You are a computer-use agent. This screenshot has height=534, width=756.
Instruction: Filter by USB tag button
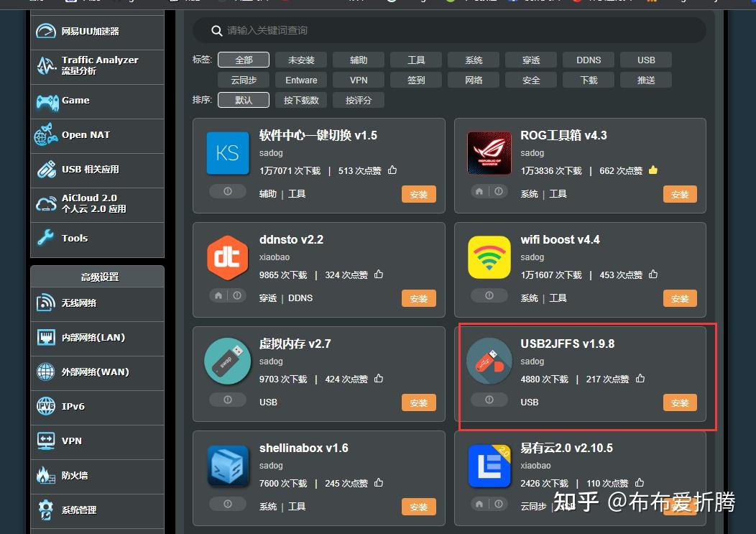coord(646,60)
